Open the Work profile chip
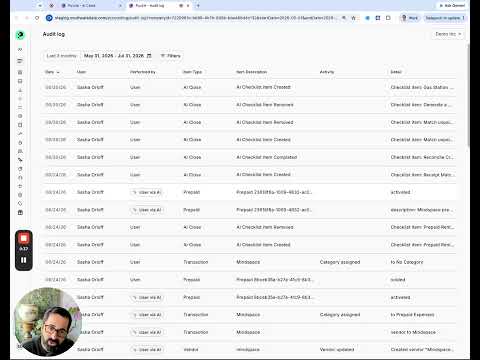 point(410,18)
